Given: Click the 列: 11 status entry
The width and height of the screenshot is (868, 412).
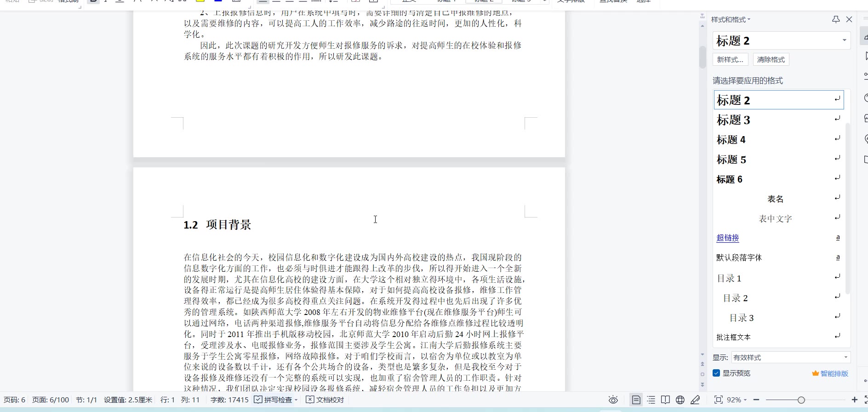Looking at the screenshot, I should (x=190, y=400).
